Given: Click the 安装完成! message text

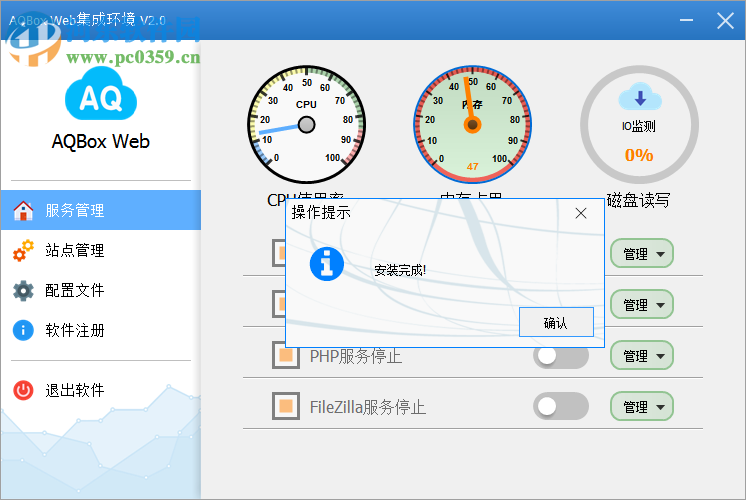Looking at the screenshot, I should tap(400, 270).
